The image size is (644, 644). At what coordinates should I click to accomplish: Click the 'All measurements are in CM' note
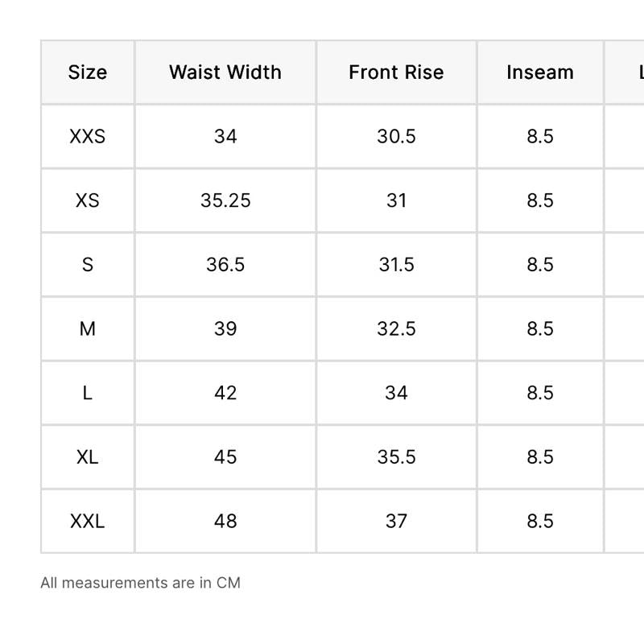(x=140, y=583)
